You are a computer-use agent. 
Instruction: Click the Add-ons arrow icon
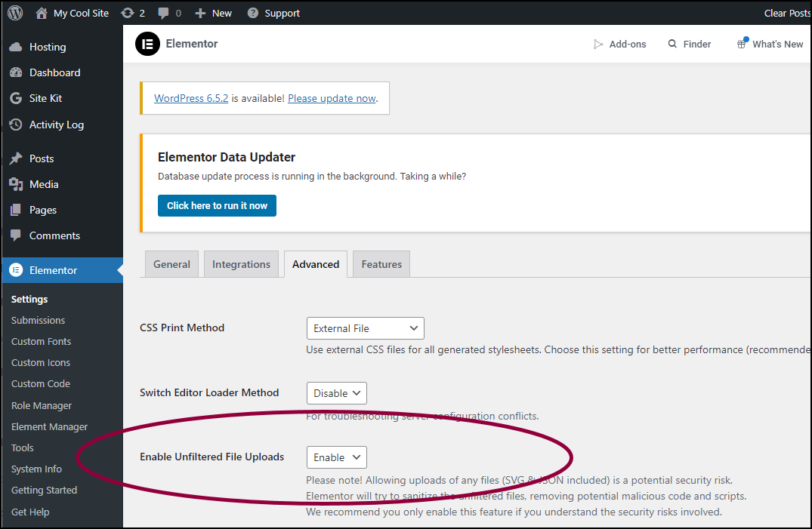pyautogui.click(x=598, y=45)
